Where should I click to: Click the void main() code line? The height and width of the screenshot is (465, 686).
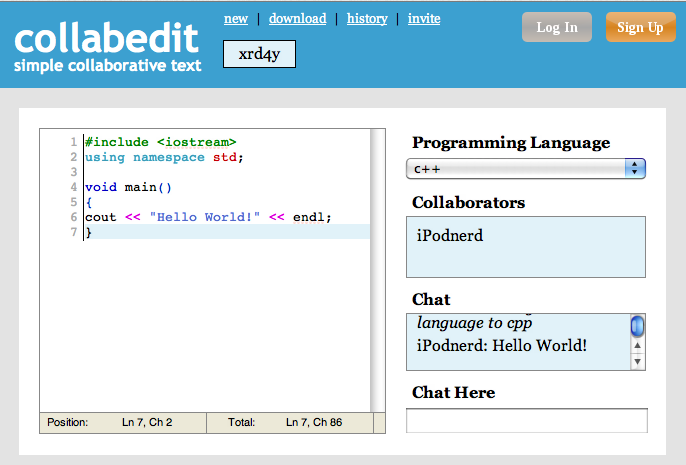(x=128, y=187)
